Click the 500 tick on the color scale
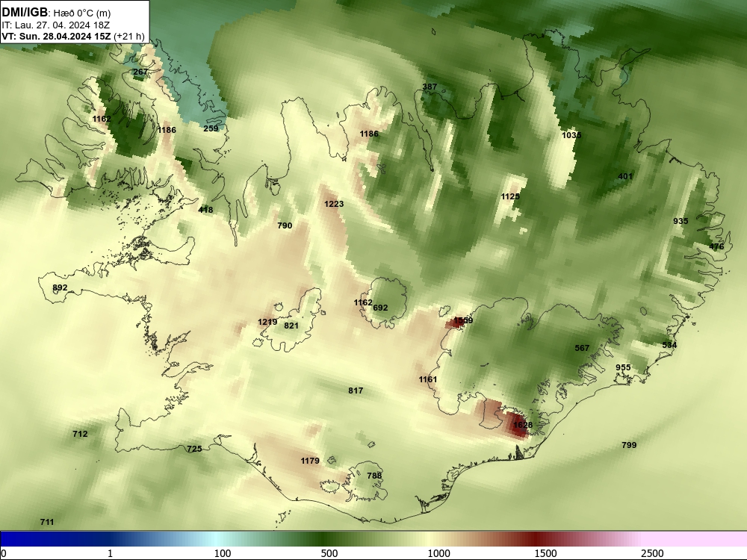The width and height of the screenshot is (747, 560). pyautogui.click(x=329, y=553)
